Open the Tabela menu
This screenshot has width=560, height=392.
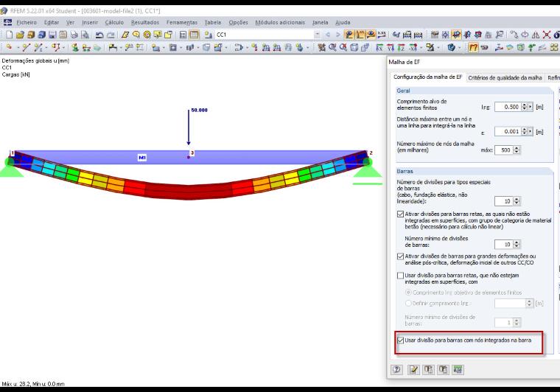pos(213,23)
